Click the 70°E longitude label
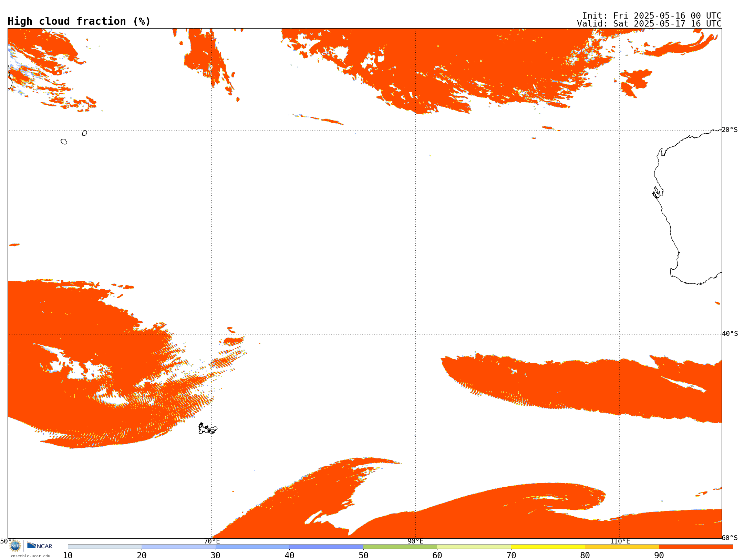Image resolution: width=744 pixels, height=560 pixels. (212, 541)
